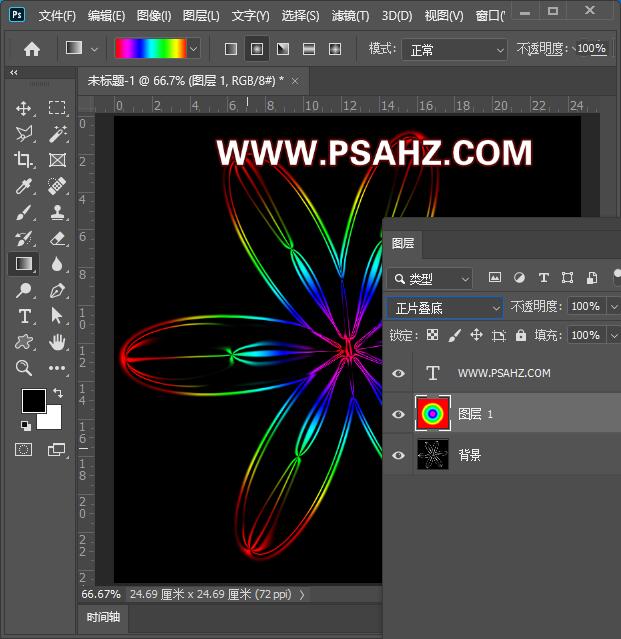The width and height of the screenshot is (621, 639).
Task: Open the layer filter 类型 dropdown
Action: pos(430,279)
